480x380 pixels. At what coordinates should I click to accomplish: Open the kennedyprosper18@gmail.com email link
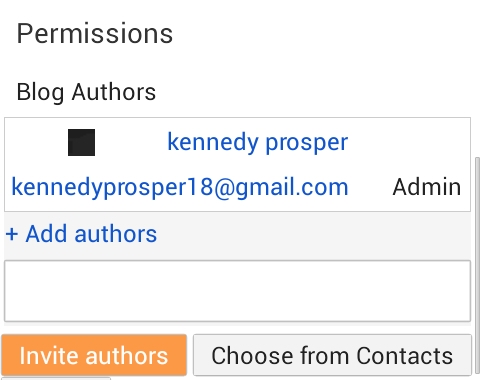[180, 187]
